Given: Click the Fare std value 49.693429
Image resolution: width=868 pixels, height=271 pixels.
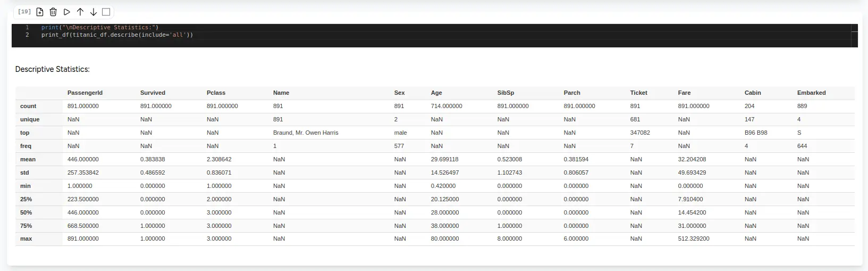Looking at the screenshot, I should point(692,173).
